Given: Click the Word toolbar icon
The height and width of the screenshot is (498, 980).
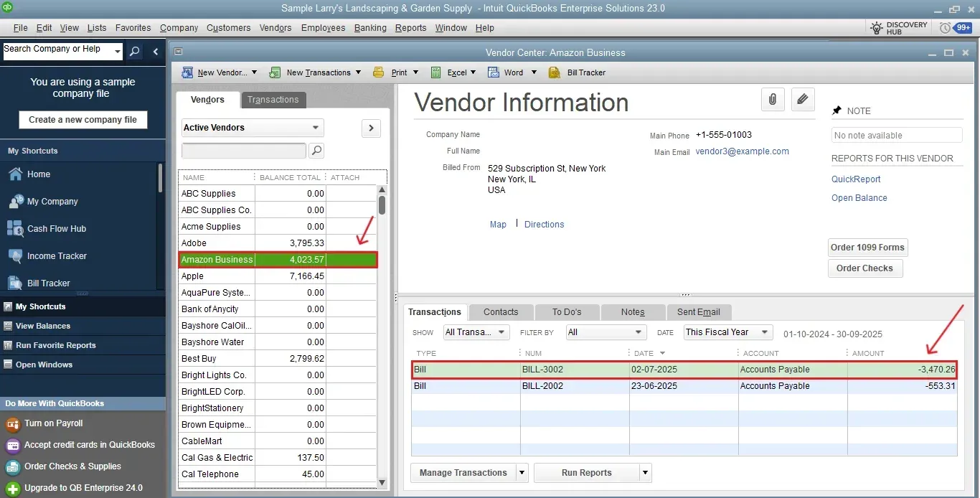Looking at the screenshot, I should coord(494,72).
